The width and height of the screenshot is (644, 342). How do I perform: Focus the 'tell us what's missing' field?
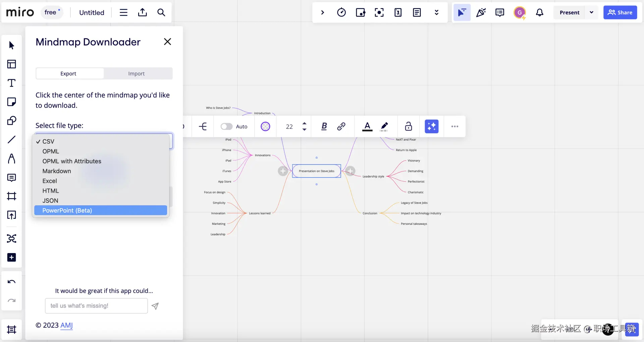click(96, 306)
